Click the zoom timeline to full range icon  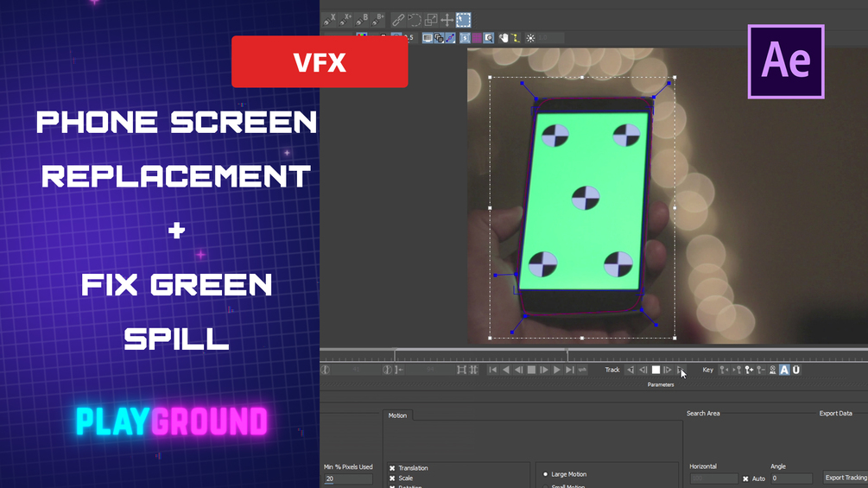pos(474,370)
